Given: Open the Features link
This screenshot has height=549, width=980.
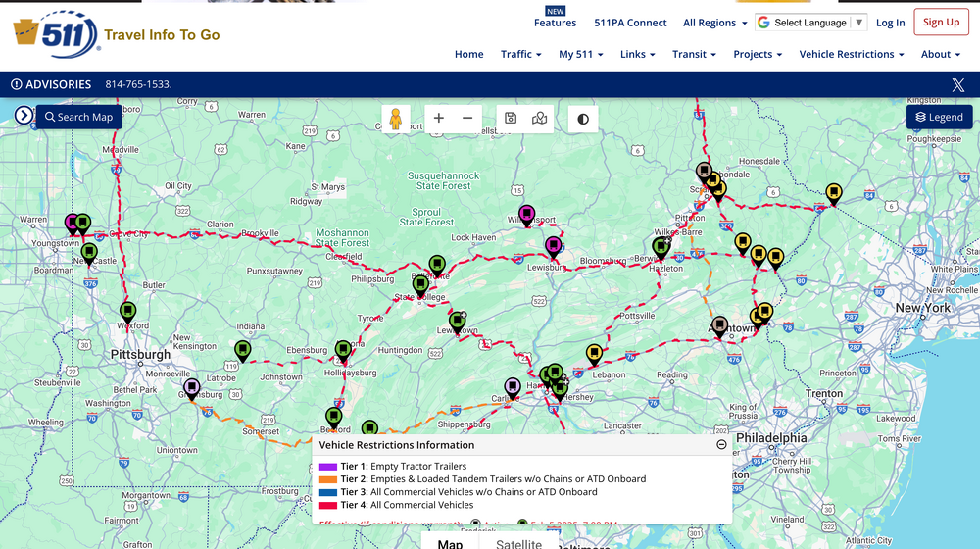Looking at the screenshot, I should coord(555,23).
